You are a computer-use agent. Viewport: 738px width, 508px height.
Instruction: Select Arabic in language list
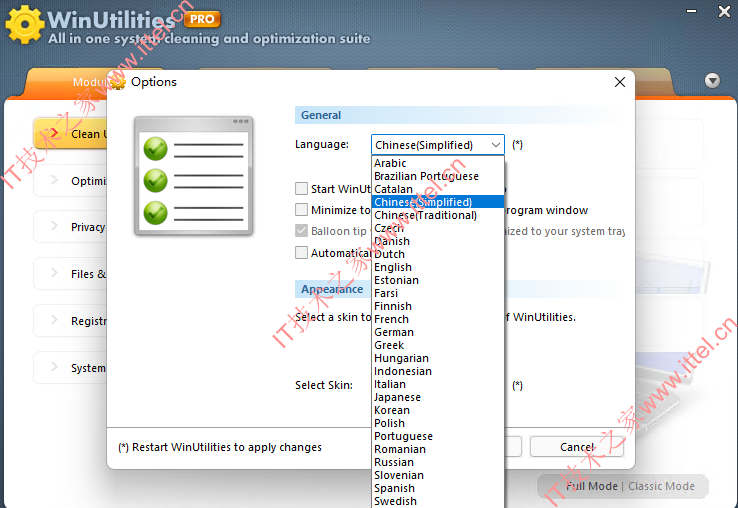(438, 163)
